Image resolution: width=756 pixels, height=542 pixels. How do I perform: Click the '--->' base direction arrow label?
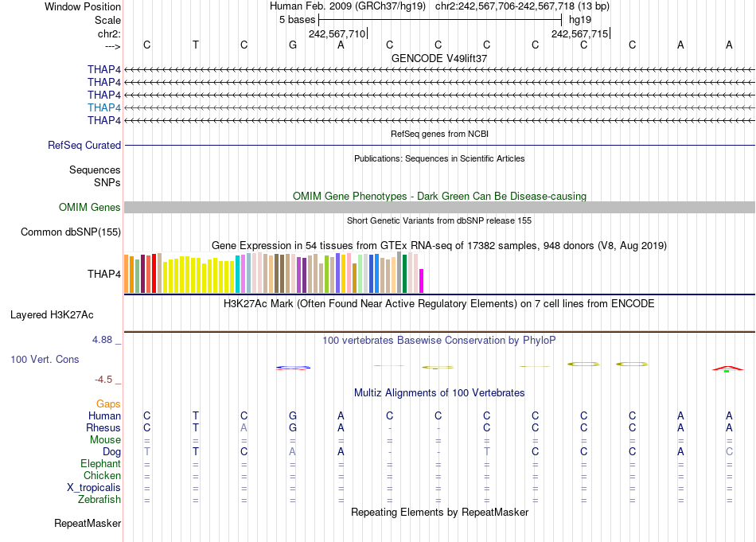(113, 46)
